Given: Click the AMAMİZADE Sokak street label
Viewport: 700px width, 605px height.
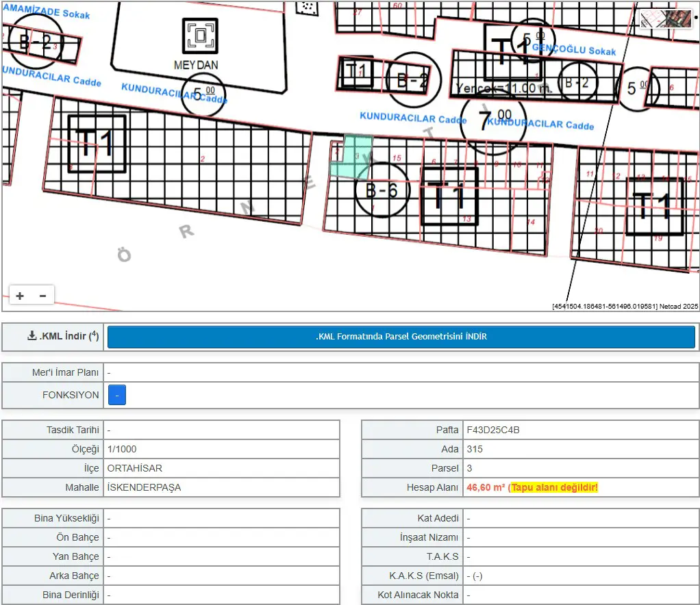Looking at the screenshot, I should tap(47, 11).
